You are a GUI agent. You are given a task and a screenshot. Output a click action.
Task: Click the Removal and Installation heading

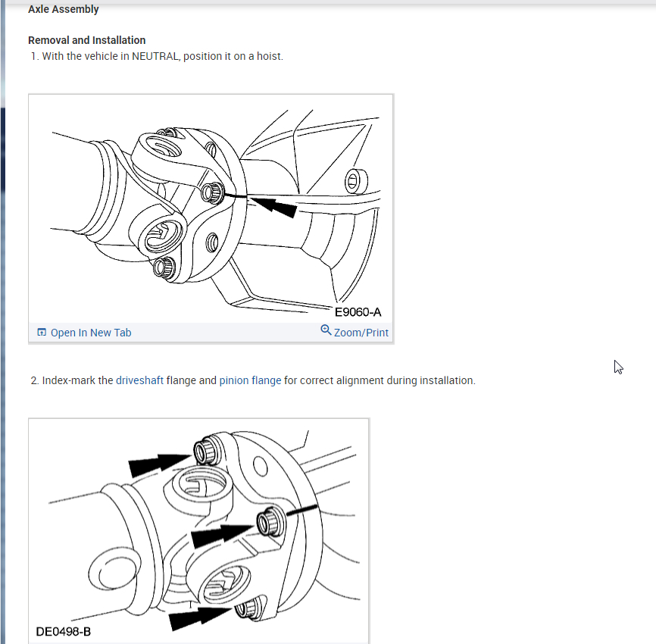click(x=86, y=40)
